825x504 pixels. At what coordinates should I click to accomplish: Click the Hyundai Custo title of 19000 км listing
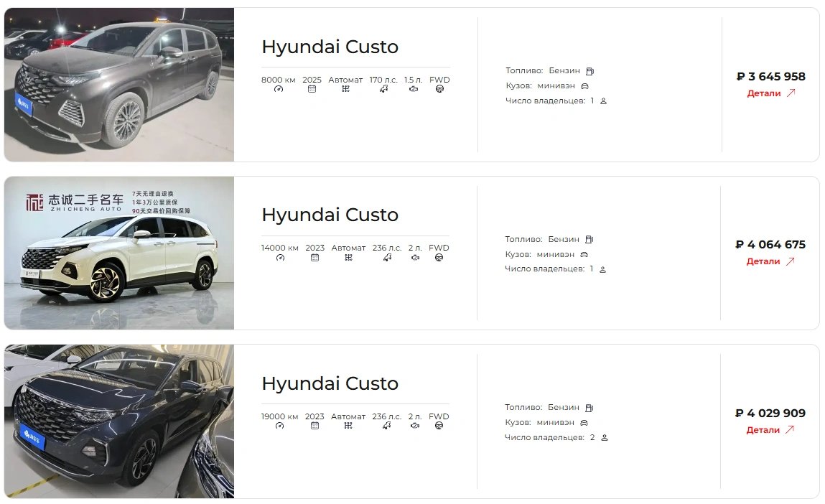point(330,383)
